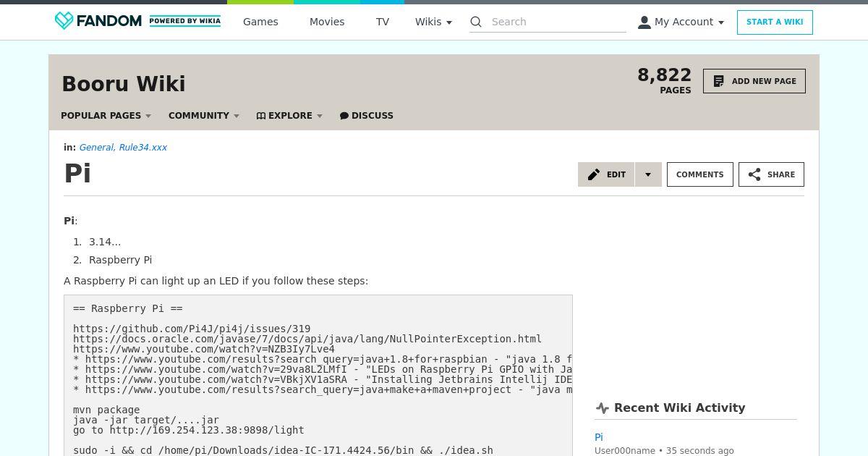The width and height of the screenshot is (868, 456).
Task: Click the Pi page title heading
Action: click(x=77, y=174)
